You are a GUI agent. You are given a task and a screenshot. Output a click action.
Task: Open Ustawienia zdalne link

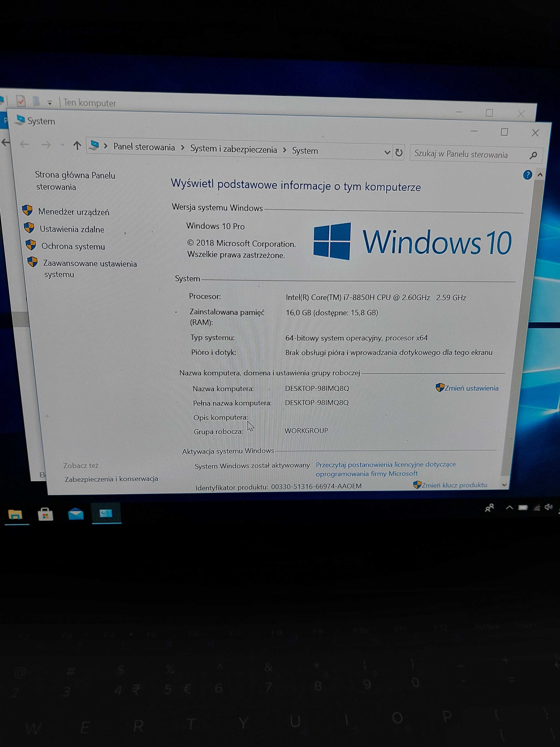(x=72, y=229)
